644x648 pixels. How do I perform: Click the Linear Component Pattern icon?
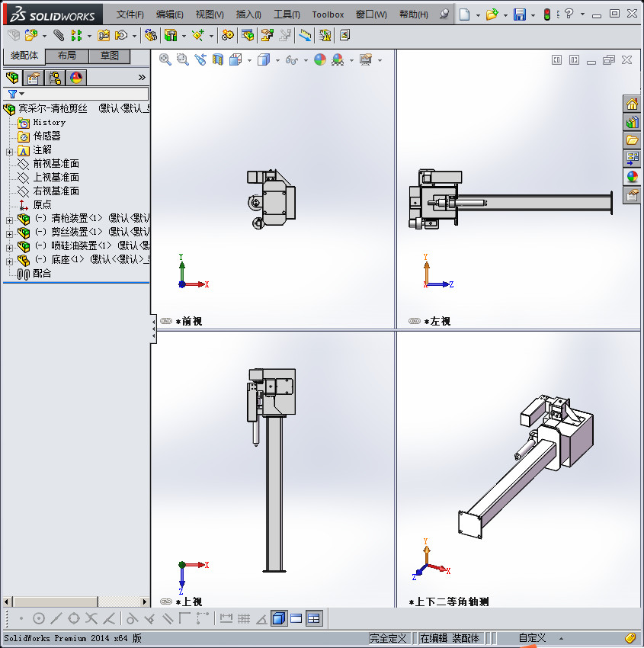click(x=76, y=36)
